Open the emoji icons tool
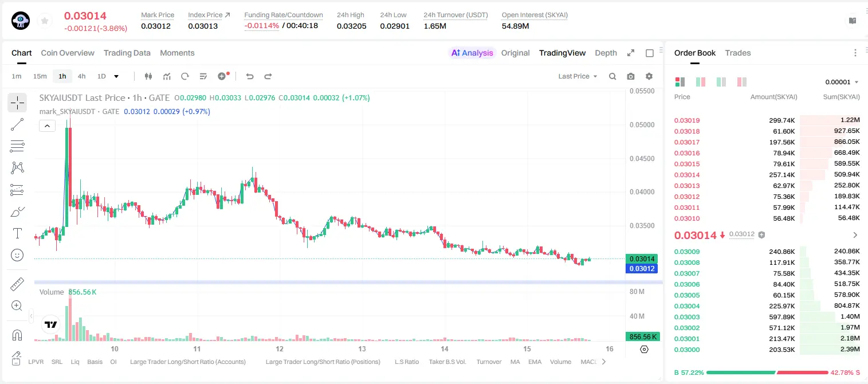Screen dimensions: 868x384 tap(17, 255)
